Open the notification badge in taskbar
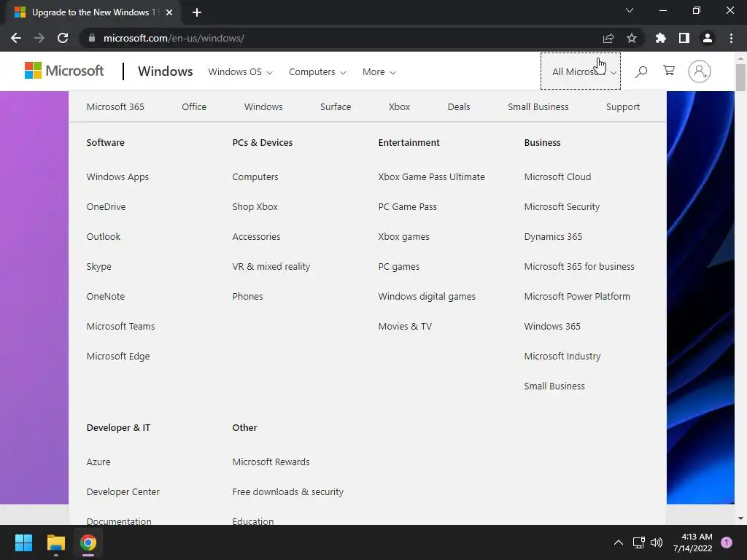Image resolution: width=747 pixels, height=560 pixels. pos(727,542)
